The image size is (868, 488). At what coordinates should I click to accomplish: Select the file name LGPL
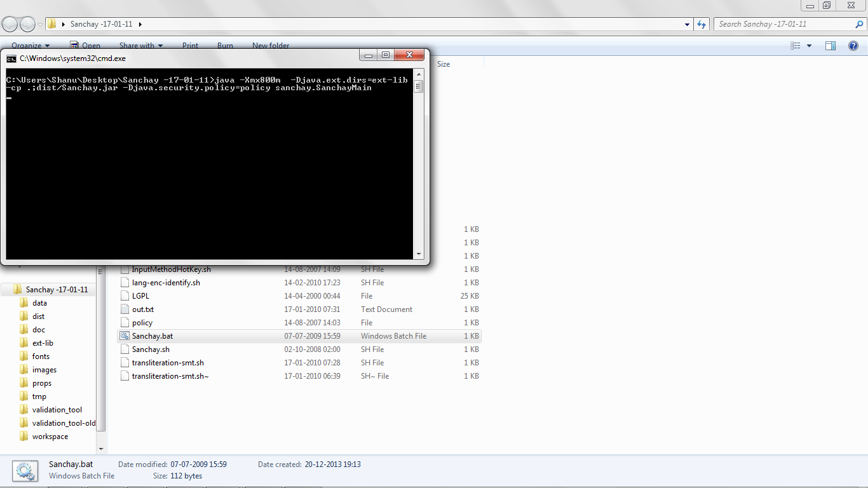pyautogui.click(x=140, y=296)
